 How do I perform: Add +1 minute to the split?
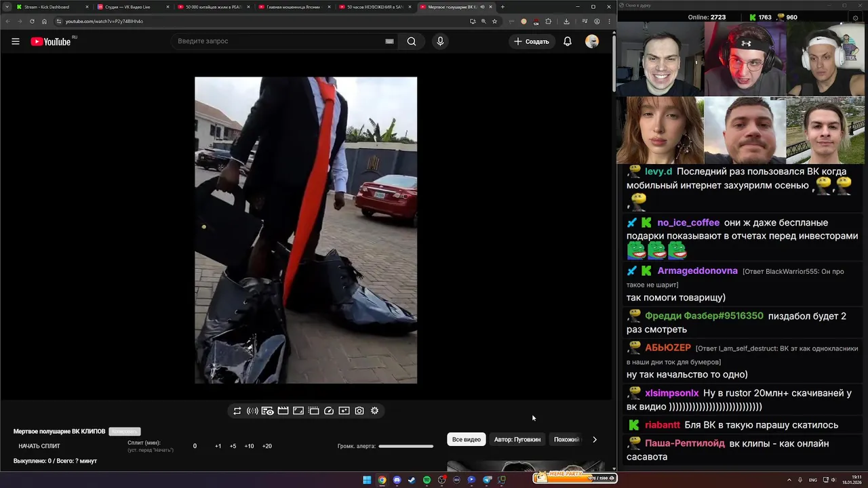coord(218,446)
